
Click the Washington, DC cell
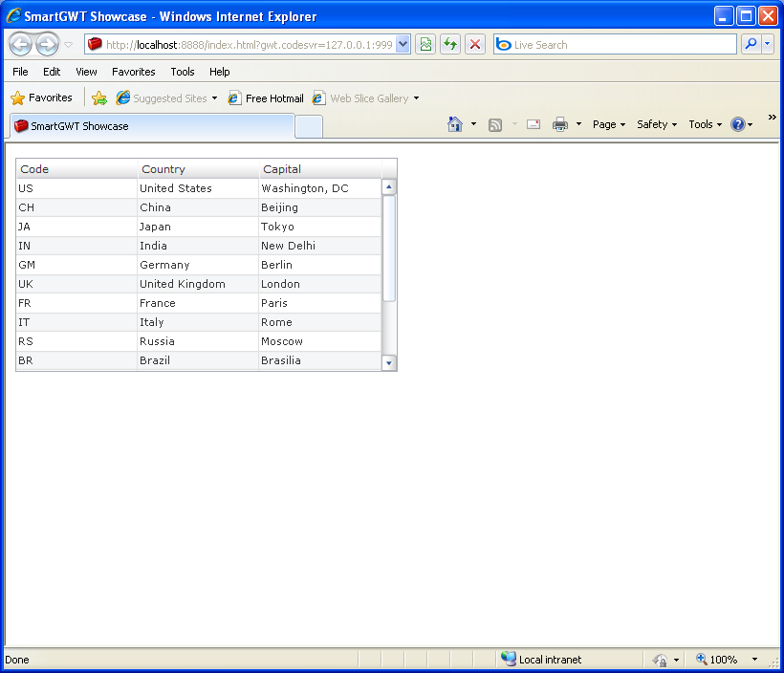(319, 188)
